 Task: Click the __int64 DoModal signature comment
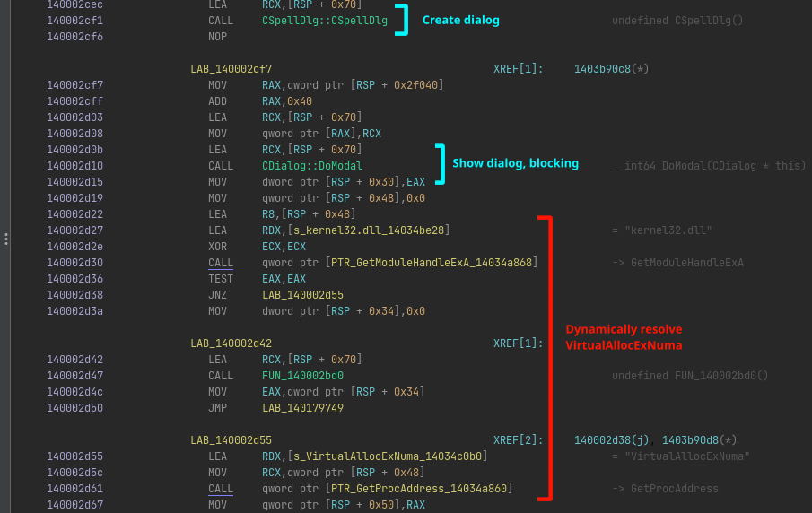710,166
